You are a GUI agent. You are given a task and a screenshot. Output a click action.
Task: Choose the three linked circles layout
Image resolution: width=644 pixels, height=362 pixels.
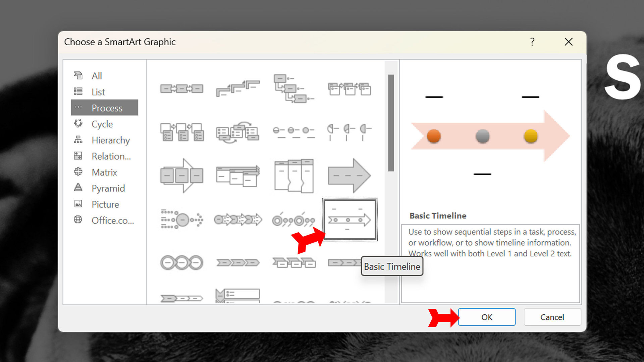coord(181,262)
